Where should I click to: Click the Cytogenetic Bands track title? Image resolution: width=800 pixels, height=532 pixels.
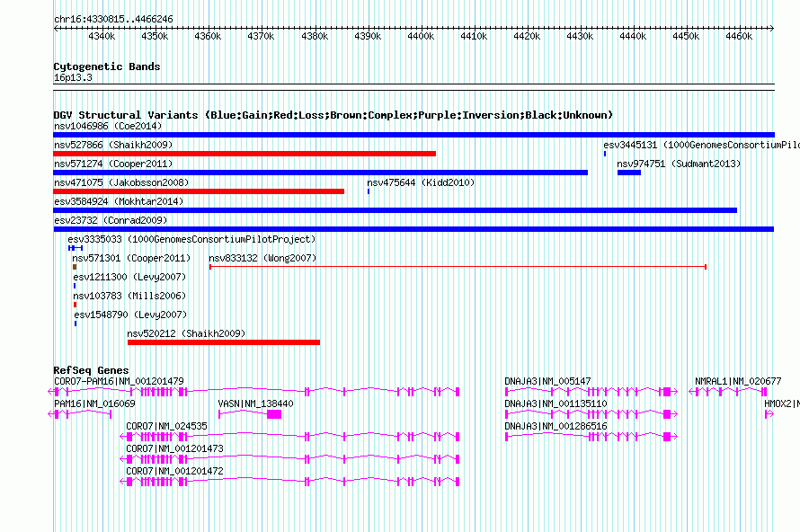click(x=107, y=66)
